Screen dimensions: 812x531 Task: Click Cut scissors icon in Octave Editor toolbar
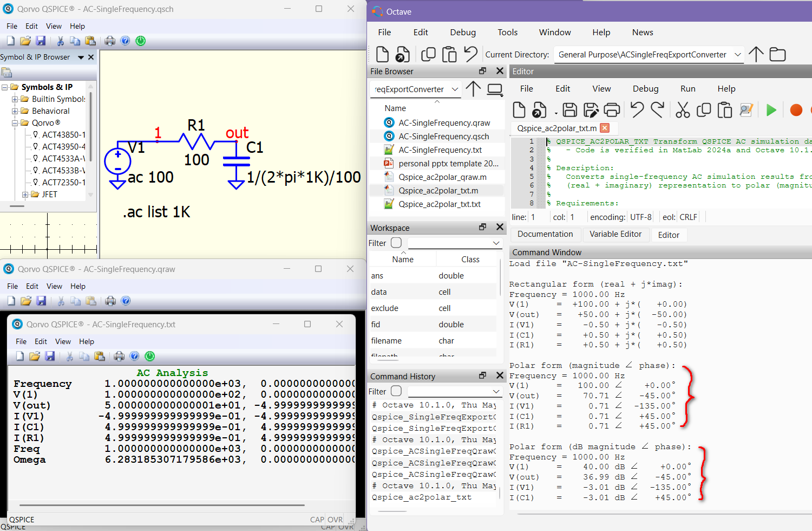click(x=683, y=110)
